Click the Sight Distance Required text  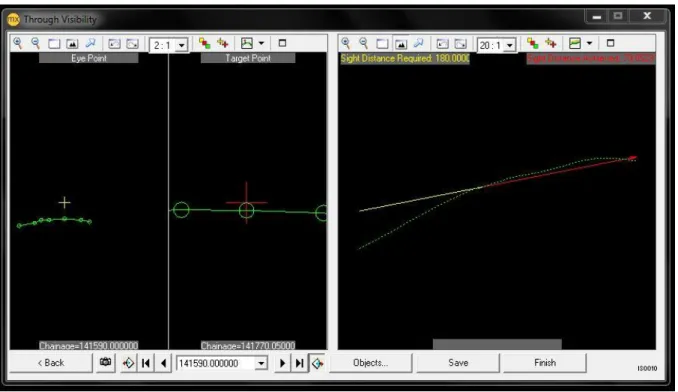[405, 58]
